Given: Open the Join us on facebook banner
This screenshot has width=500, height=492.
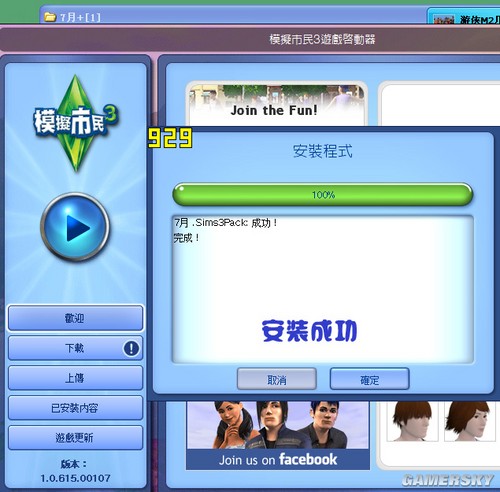Looking at the screenshot, I should tap(278, 435).
